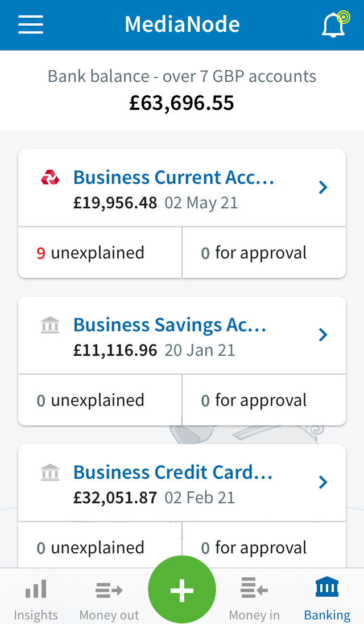
Task: Open the hamburger navigation menu
Action: 30,24
